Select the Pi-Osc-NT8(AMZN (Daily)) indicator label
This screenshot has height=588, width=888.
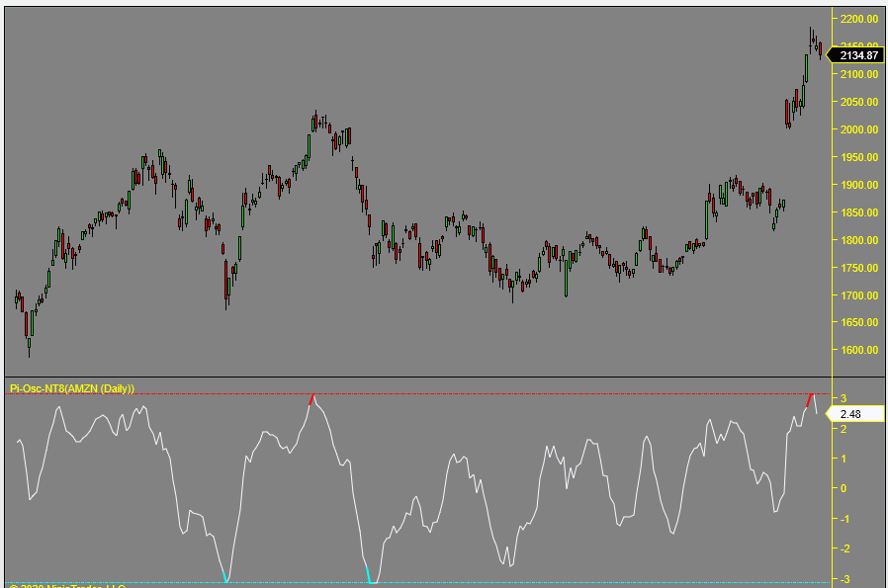coord(72,388)
